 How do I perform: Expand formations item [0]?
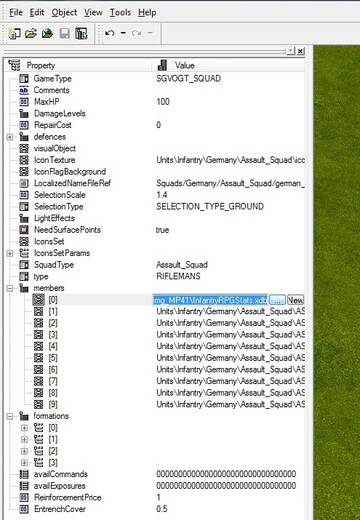(24, 428)
